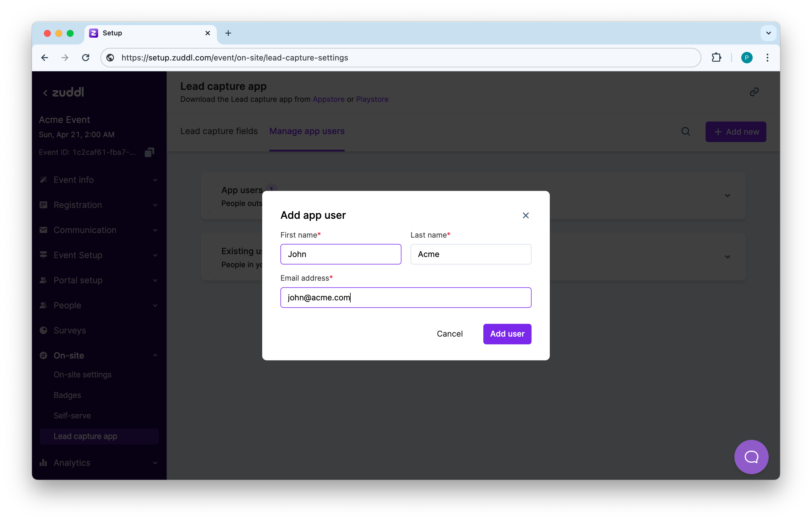
Task: Open the Appstore link
Action: tap(328, 99)
